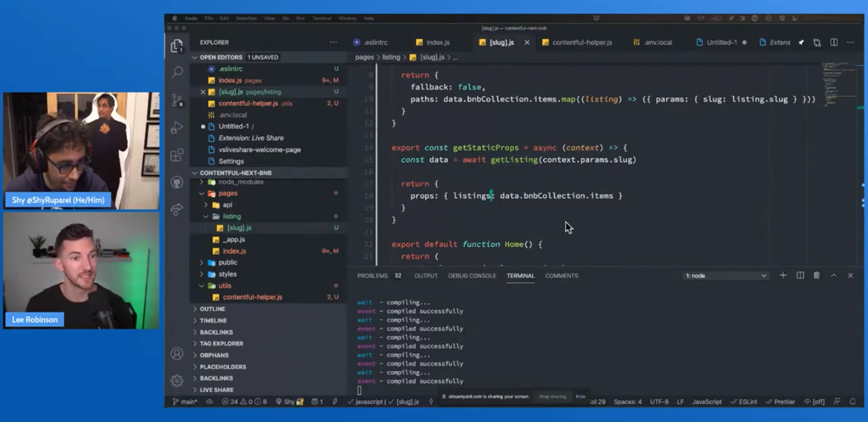Open the Accounts icon in the activity bar
The height and width of the screenshot is (422, 868).
[177, 353]
